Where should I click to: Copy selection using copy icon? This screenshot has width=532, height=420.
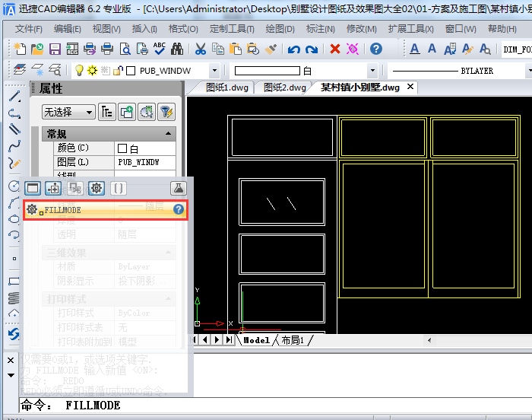tap(218, 49)
